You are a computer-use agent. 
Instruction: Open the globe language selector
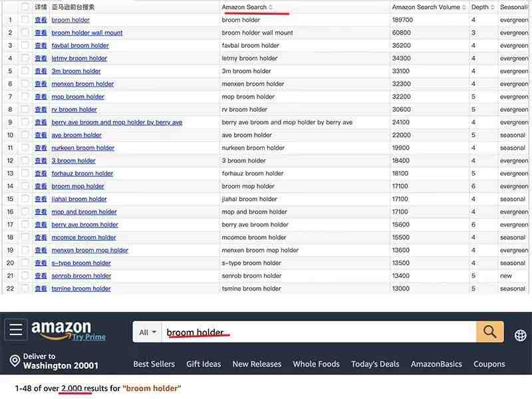pyautogui.click(x=520, y=335)
